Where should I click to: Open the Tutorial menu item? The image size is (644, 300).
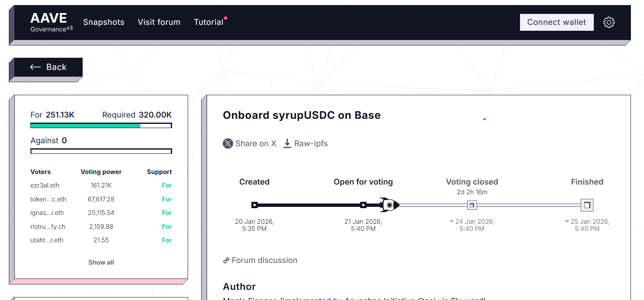[x=209, y=22]
